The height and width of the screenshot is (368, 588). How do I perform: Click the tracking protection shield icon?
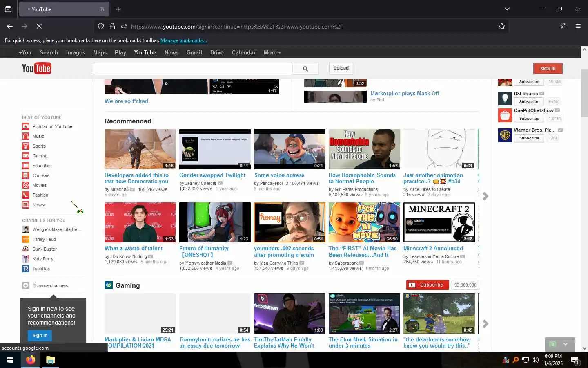pos(101,26)
